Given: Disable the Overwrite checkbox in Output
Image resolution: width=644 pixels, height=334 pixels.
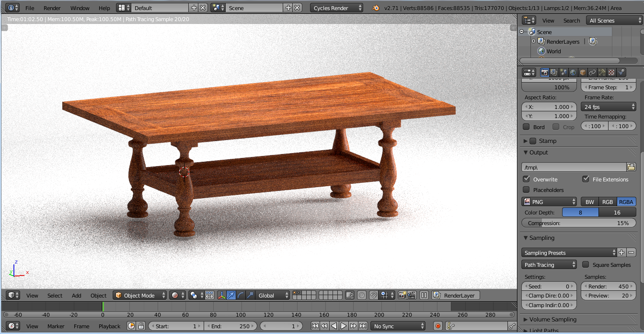Looking at the screenshot, I should click(526, 179).
